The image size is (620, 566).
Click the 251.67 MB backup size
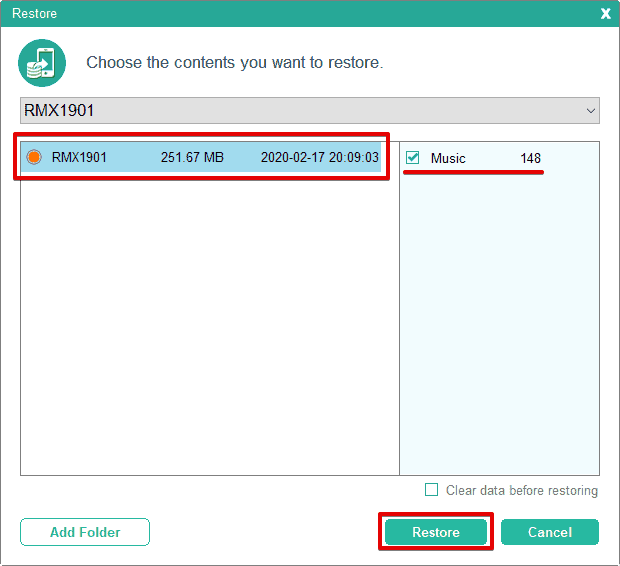click(x=192, y=158)
